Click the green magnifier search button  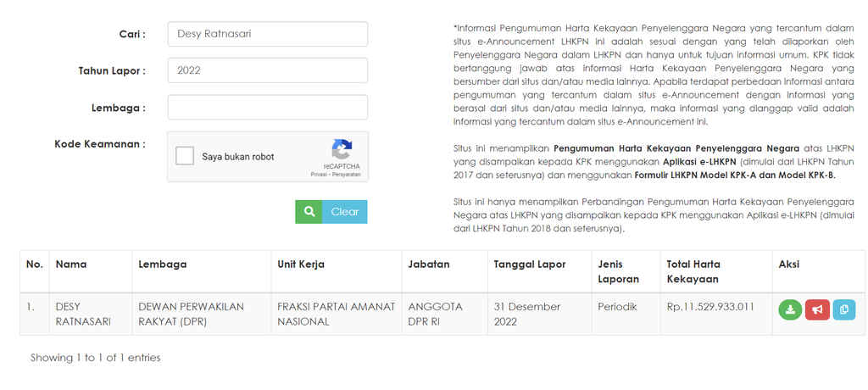[x=309, y=212]
